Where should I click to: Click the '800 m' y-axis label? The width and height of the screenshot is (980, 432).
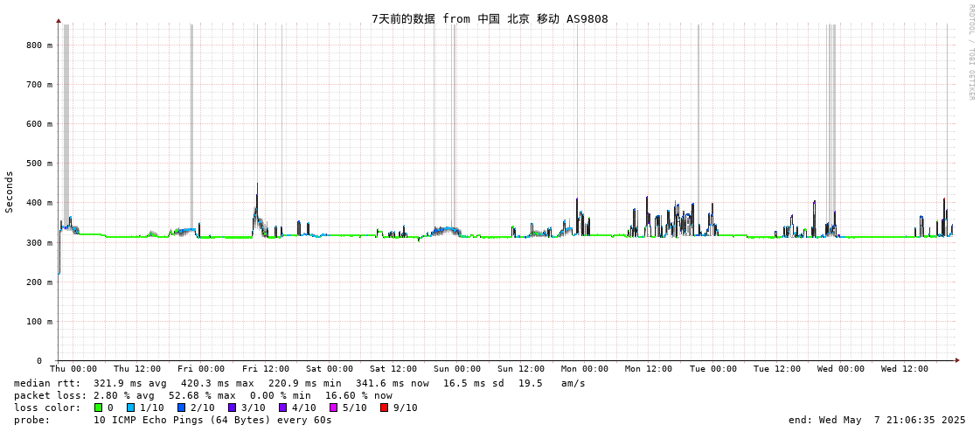(x=39, y=45)
